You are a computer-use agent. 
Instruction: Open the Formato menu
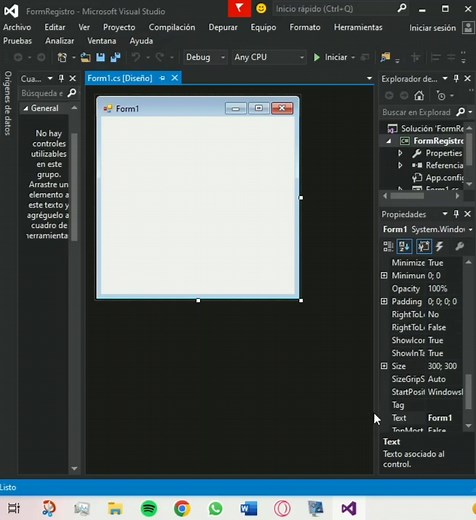pyautogui.click(x=305, y=27)
